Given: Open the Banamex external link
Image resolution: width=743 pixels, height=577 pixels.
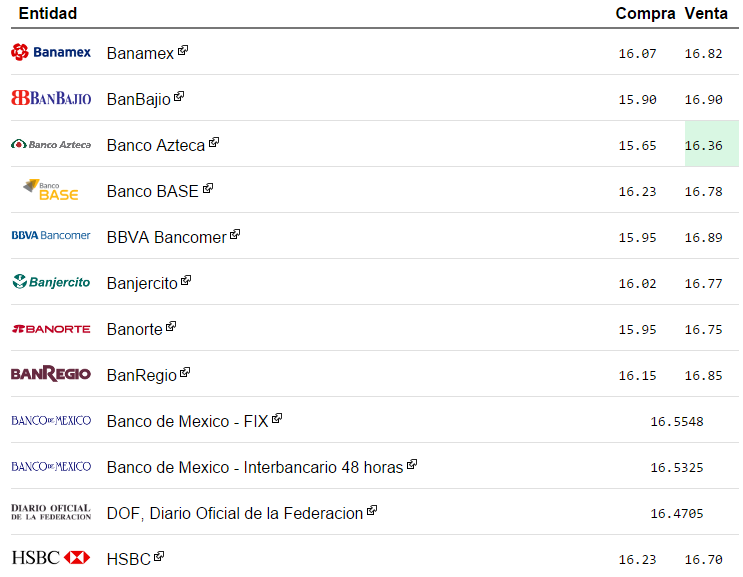Looking at the screenshot, I should click(x=140, y=53).
